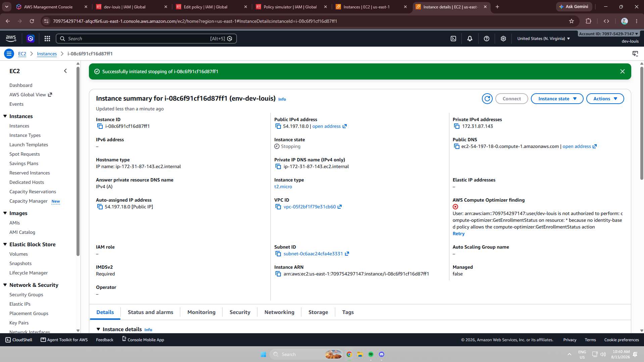
Task: Open the Security tab
Action: click(240, 312)
